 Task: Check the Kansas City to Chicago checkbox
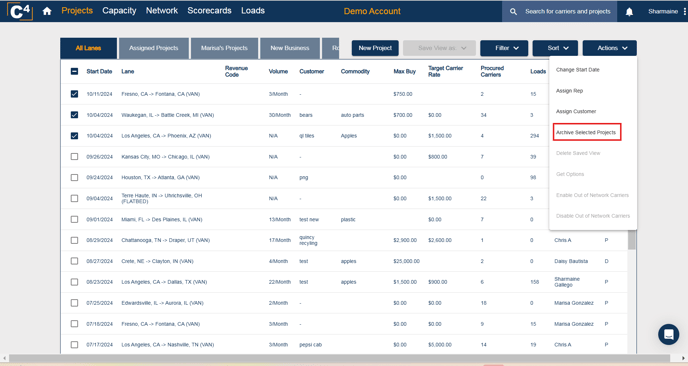click(75, 157)
